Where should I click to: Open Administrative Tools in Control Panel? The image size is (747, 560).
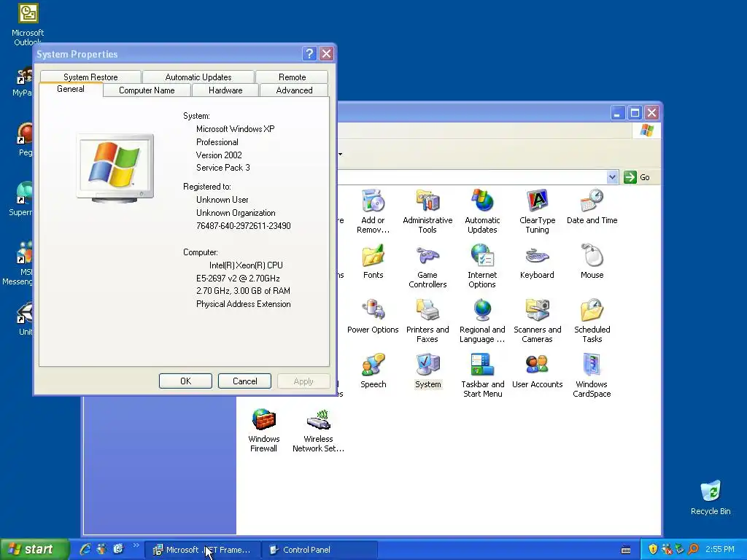tap(427, 211)
